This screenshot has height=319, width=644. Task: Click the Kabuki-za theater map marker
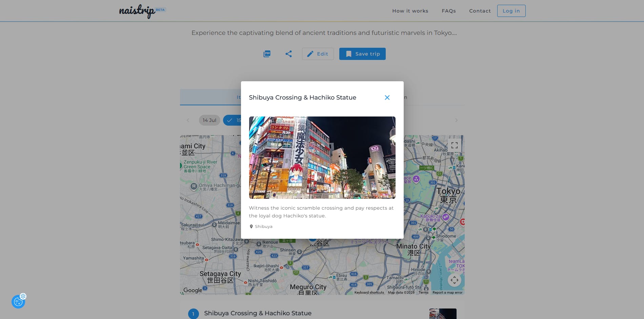[445, 217]
